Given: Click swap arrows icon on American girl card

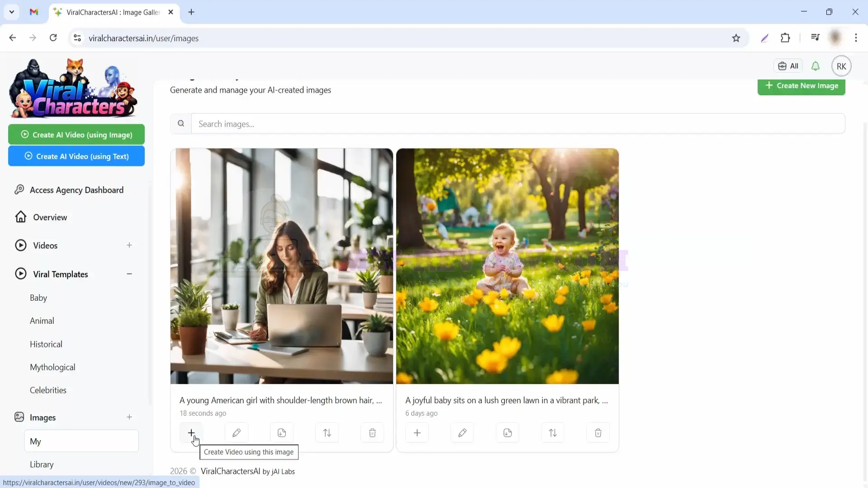Looking at the screenshot, I should pyautogui.click(x=327, y=433).
